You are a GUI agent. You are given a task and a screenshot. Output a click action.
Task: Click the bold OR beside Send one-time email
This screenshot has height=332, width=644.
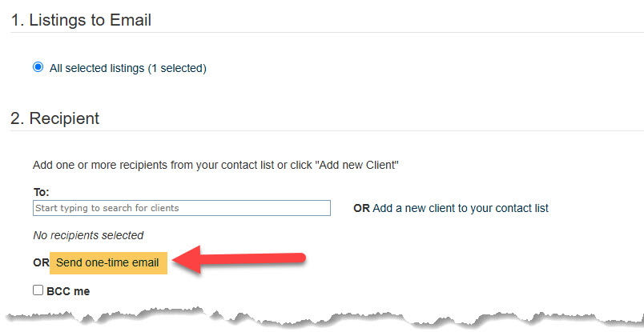41,262
